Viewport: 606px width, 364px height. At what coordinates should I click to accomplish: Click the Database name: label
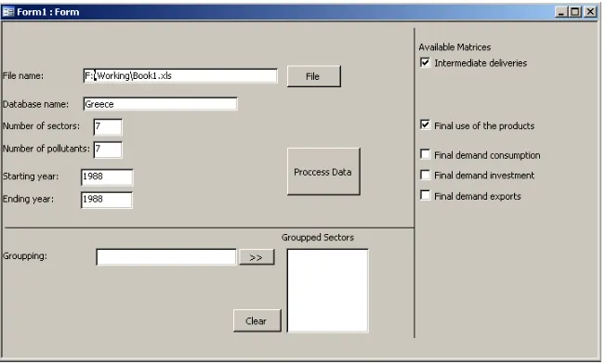(35, 104)
